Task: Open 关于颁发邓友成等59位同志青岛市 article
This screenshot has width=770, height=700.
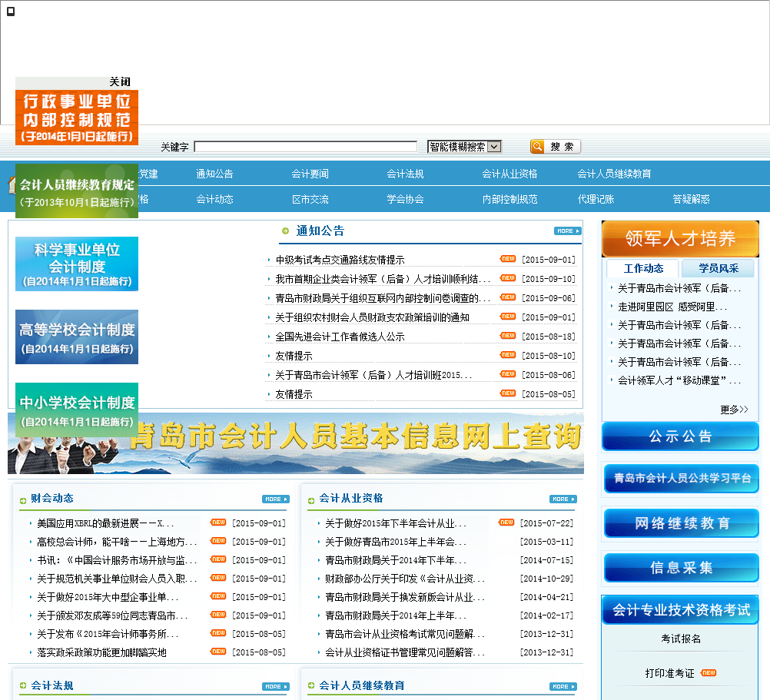Action: pyautogui.click(x=112, y=615)
